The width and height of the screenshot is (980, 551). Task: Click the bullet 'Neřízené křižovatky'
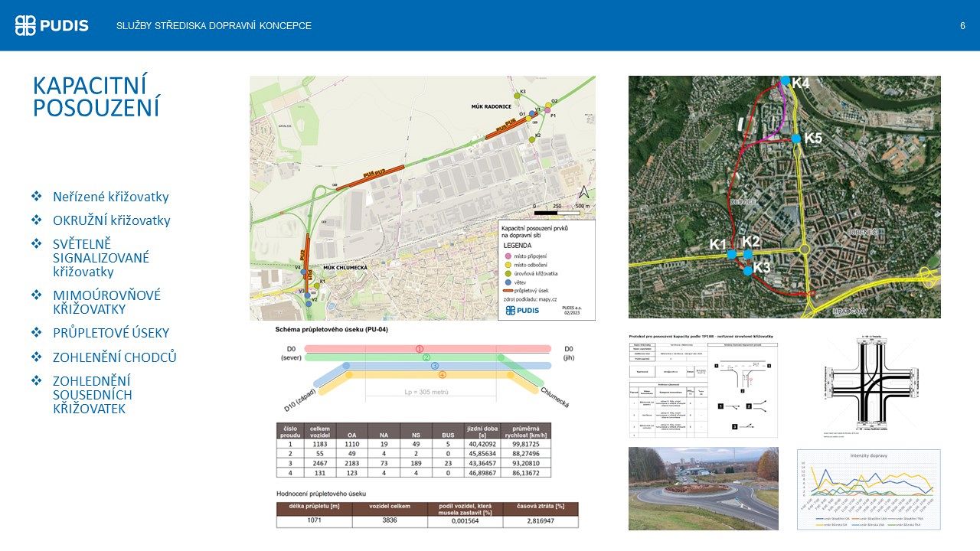[111, 197]
